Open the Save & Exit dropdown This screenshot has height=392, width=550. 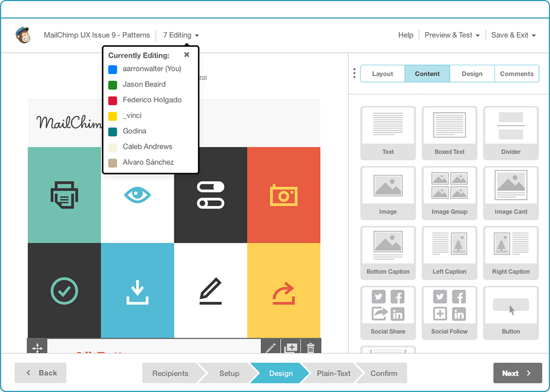point(513,35)
